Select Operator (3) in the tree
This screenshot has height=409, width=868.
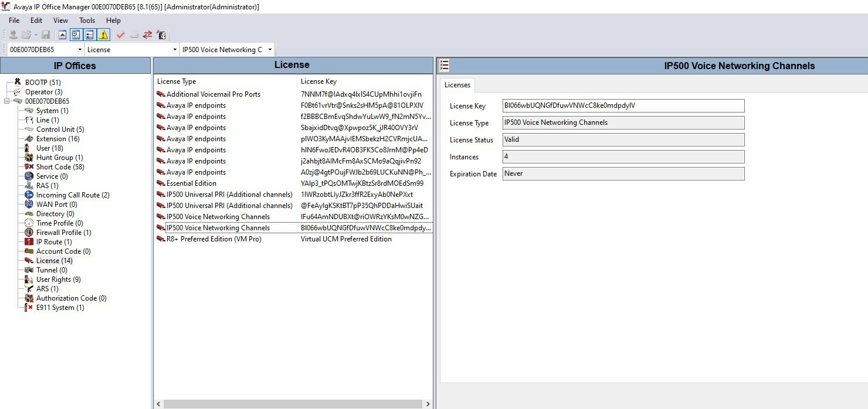pos(44,92)
